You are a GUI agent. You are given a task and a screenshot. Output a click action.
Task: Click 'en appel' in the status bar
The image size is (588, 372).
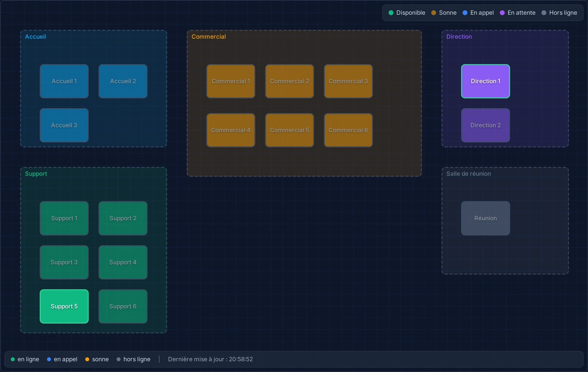[x=66, y=359]
